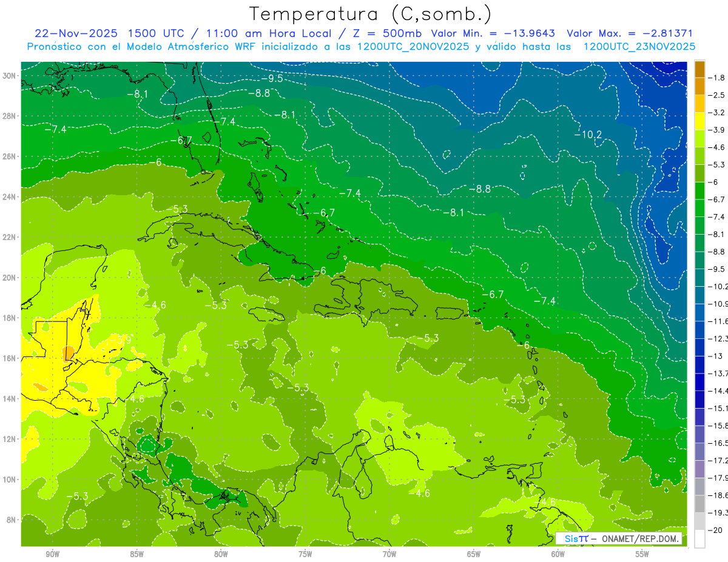This screenshot has width=728, height=562.
Task: Click the -13.7 legend label
Action: click(x=717, y=373)
